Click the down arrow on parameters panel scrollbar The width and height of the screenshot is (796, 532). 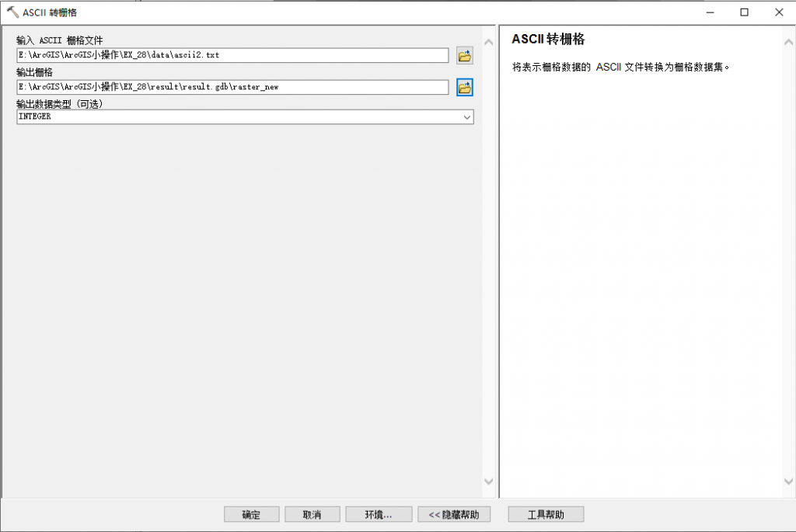(x=489, y=483)
